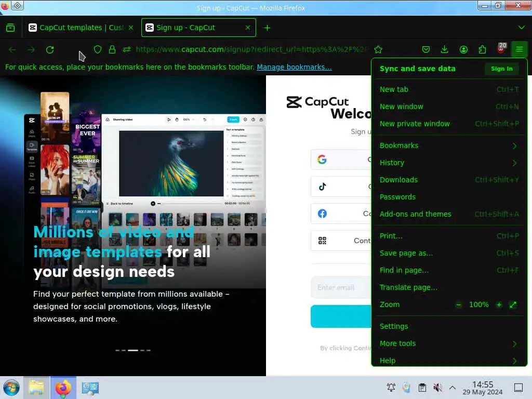The height and width of the screenshot is (399, 532).
Task: Open the clock showing 14:55
Action: (x=483, y=388)
